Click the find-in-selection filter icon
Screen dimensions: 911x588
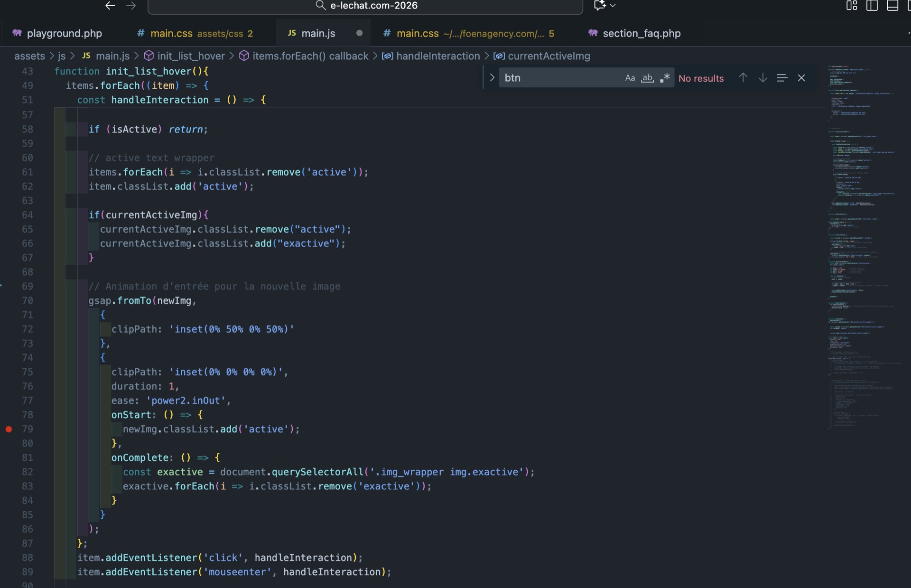coord(782,77)
